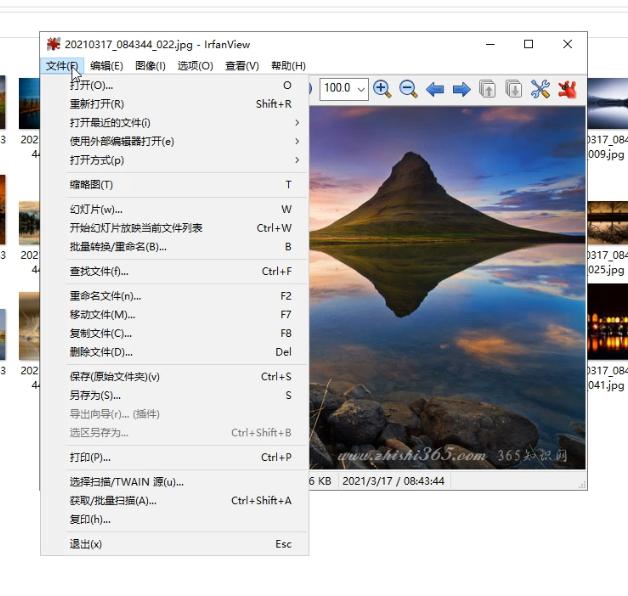Go to previous image with left arrow
Screen dimensions: 628x596
pyautogui.click(x=435, y=89)
